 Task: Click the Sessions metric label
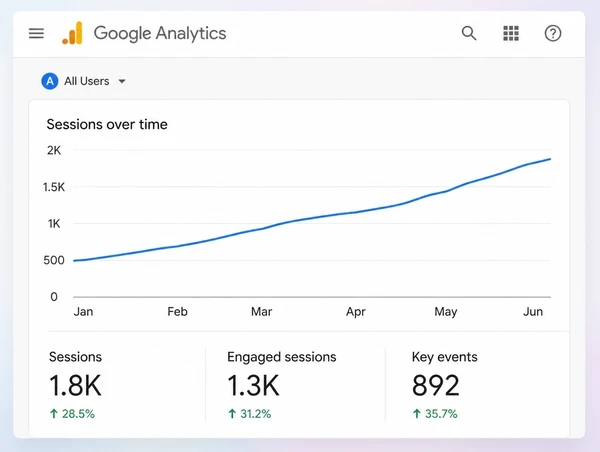[75, 357]
